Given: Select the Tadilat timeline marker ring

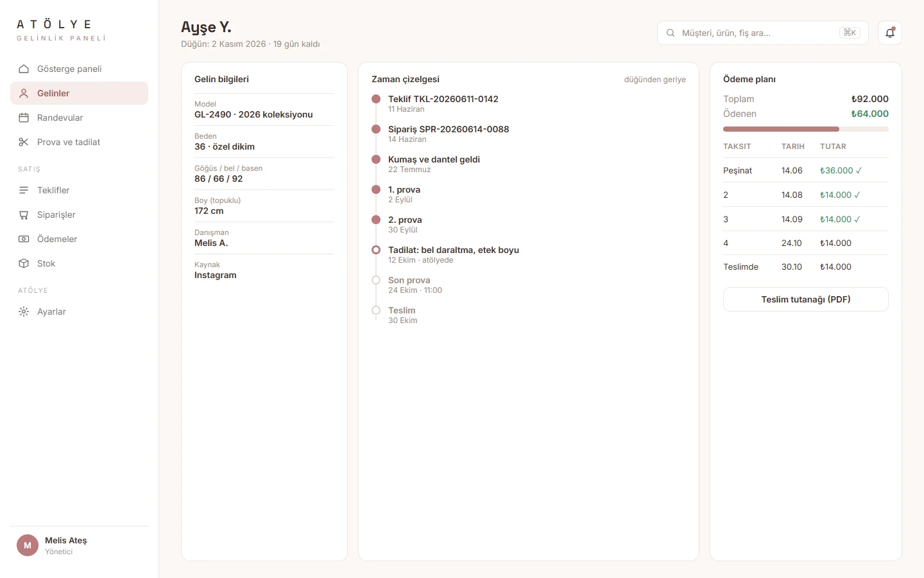Looking at the screenshot, I should click(376, 250).
